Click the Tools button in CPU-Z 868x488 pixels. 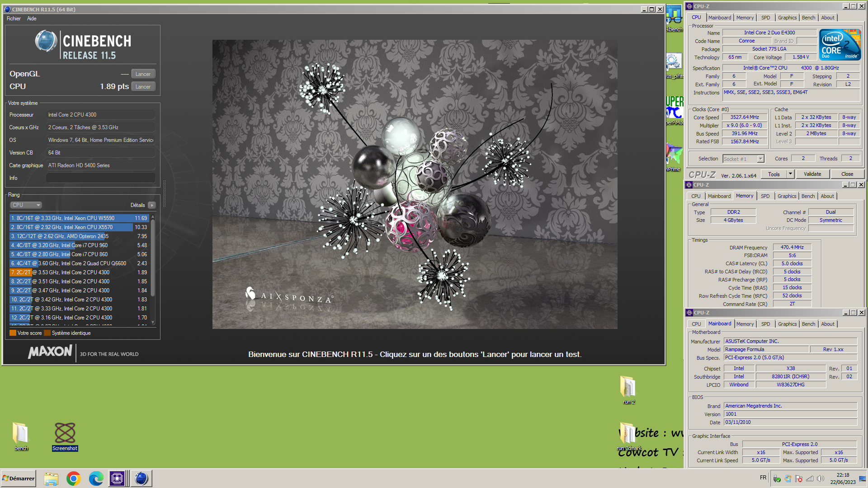(774, 174)
